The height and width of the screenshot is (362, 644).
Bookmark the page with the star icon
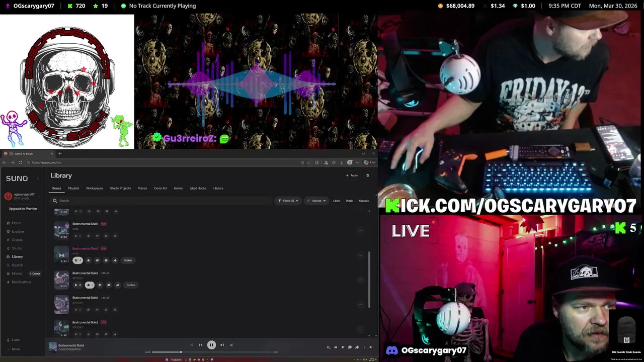308,162
